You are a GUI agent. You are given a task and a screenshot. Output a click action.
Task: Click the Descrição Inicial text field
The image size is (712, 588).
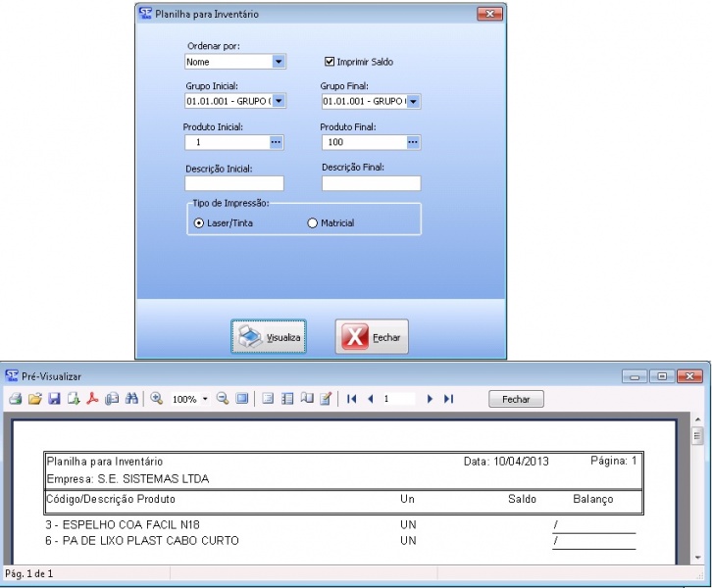click(233, 183)
